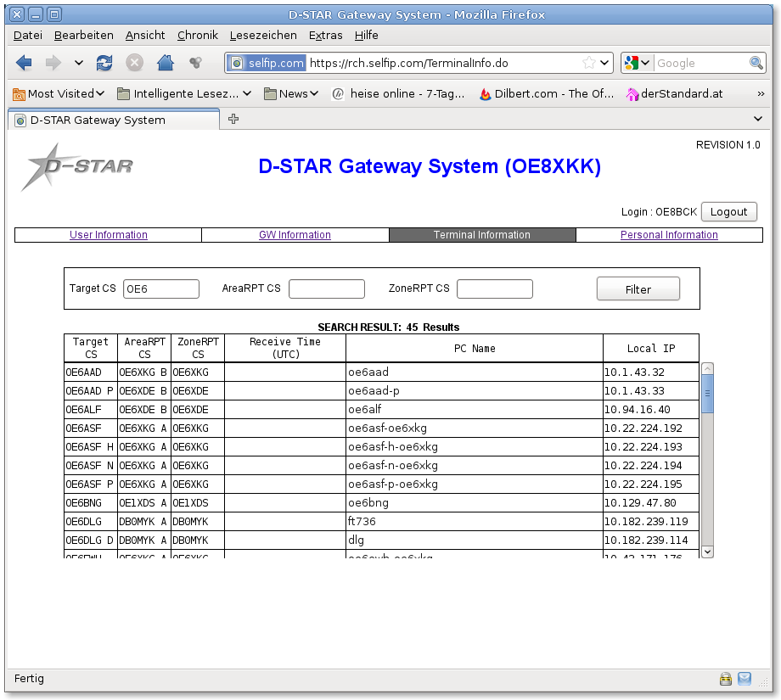This screenshot has height=700, width=781.
Task: Open the Ansicht menu
Action: click(145, 36)
